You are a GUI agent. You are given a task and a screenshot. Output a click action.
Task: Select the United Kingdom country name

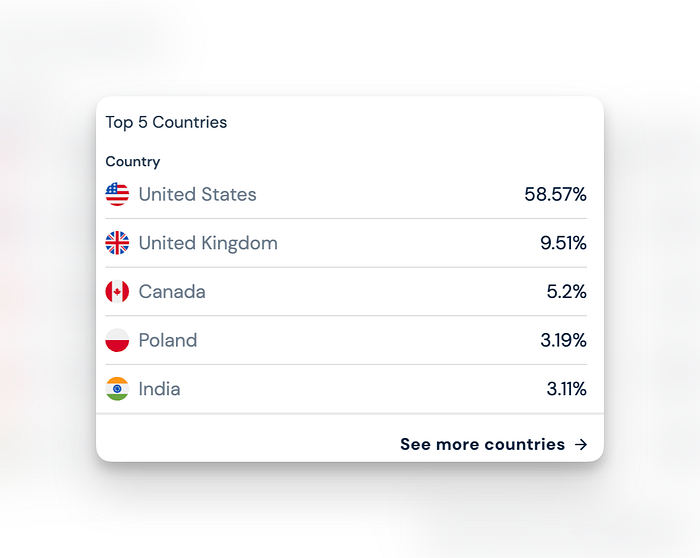pos(208,243)
